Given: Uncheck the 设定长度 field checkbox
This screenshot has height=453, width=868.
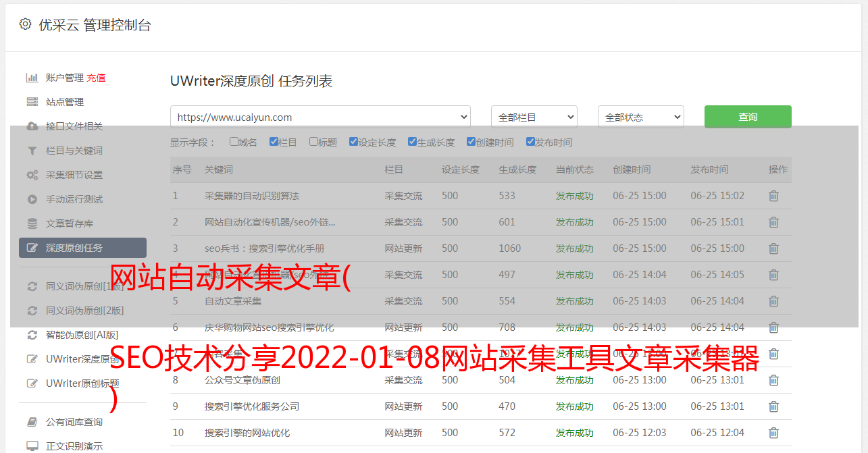Looking at the screenshot, I should click(353, 142).
